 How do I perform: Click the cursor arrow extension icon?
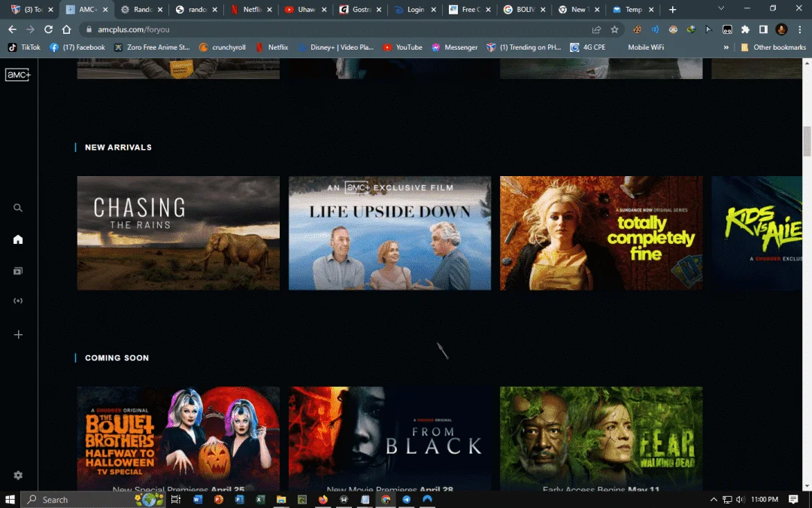tap(709, 29)
